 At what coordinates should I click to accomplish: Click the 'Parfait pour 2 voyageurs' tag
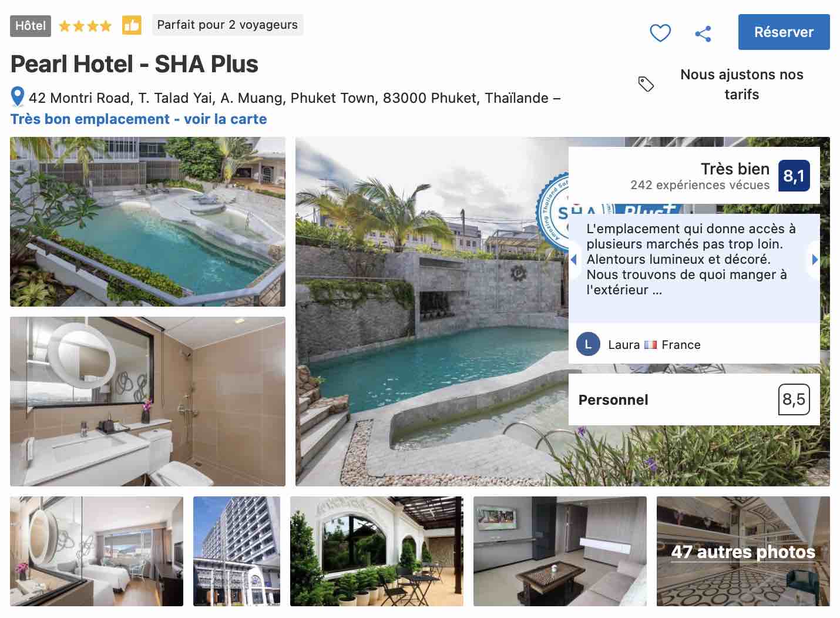click(x=227, y=25)
